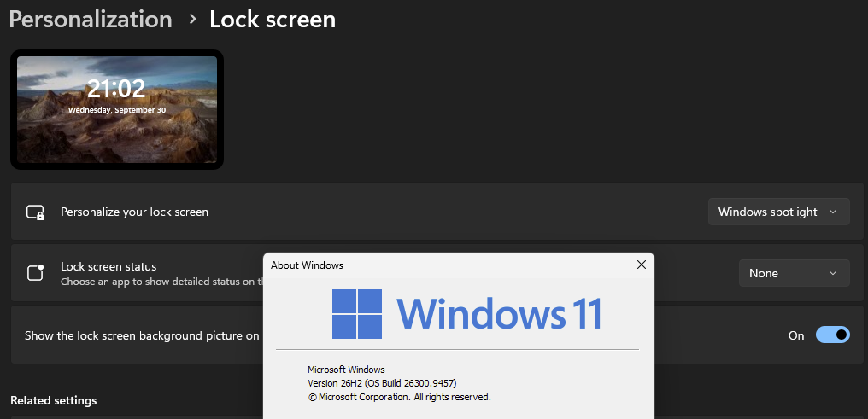Turn off lock screen background picture toggle
The height and width of the screenshot is (419, 868).
tap(833, 335)
